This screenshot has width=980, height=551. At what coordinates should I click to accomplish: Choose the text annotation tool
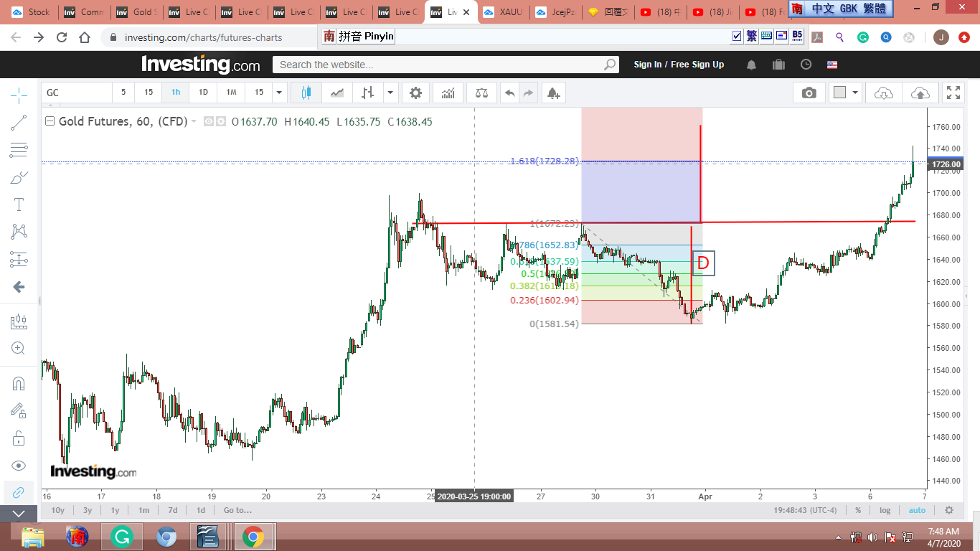click(19, 204)
